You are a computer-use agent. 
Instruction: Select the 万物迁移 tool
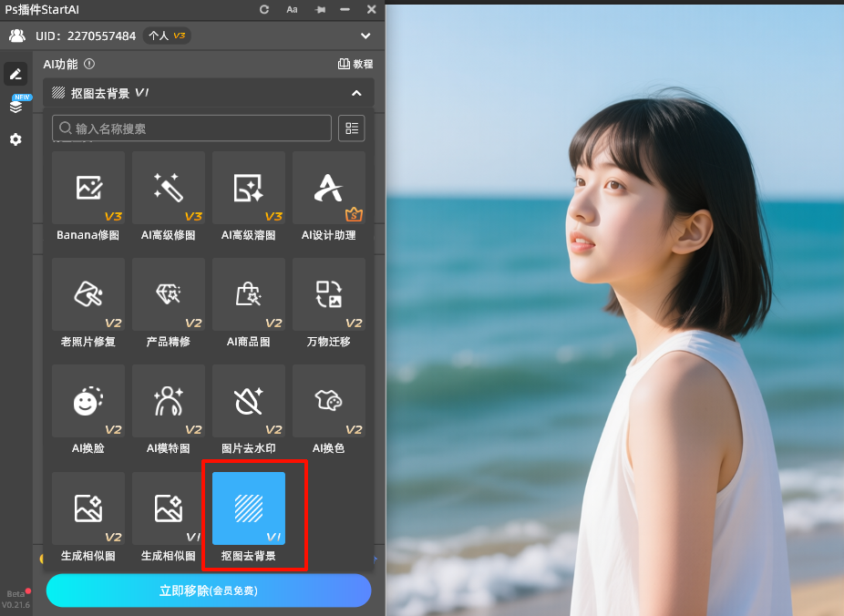pyautogui.click(x=329, y=295)
